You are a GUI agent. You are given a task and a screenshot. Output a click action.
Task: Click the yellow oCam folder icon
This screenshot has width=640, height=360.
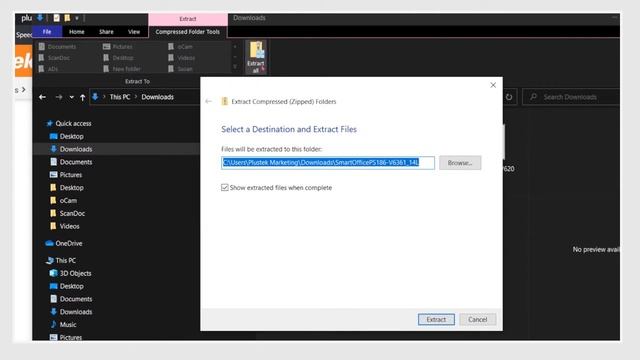pyautogui.click(x=53, y=200)
